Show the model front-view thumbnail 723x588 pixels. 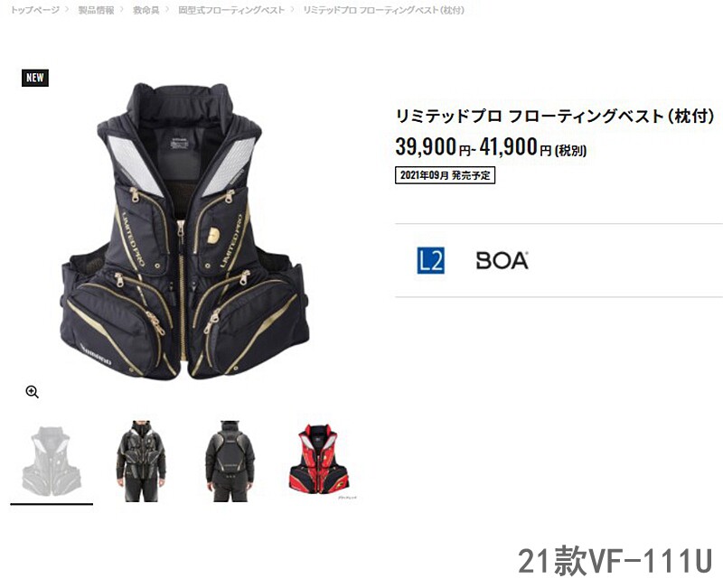(x=141, y=461)
